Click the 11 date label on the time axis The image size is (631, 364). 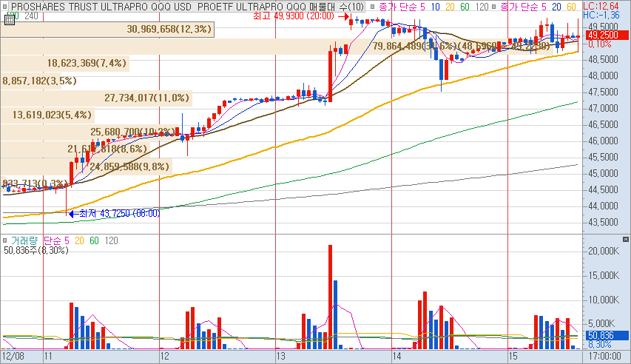coord(48,357)
